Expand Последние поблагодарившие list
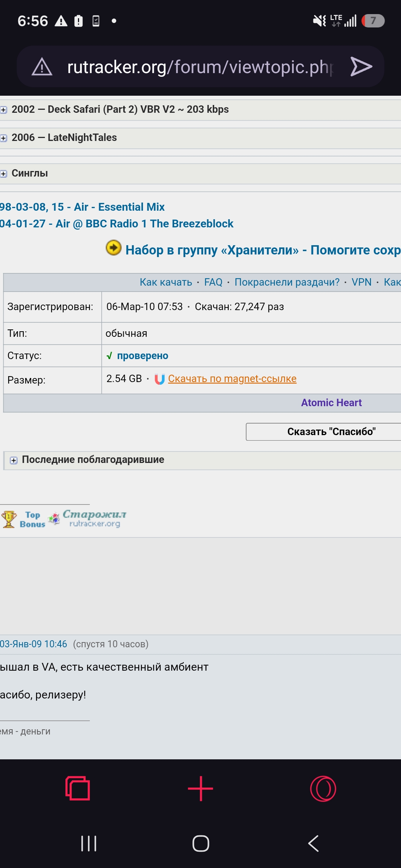 click(202, 460)
